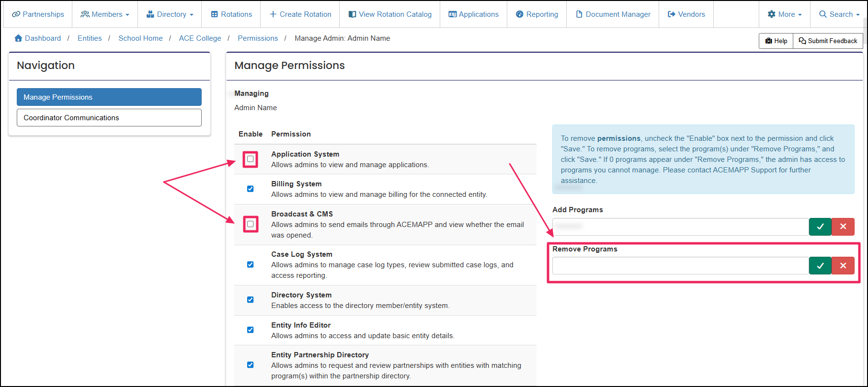868x387 pixels.
Task: Expand the More dropdown caret
Action: tap(800, 15)
